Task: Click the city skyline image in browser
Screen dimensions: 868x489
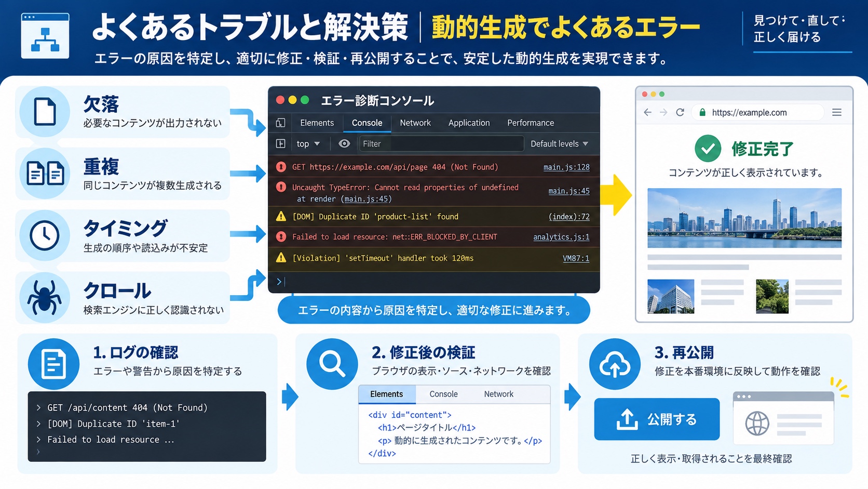Action: click(x=744, y=218)
